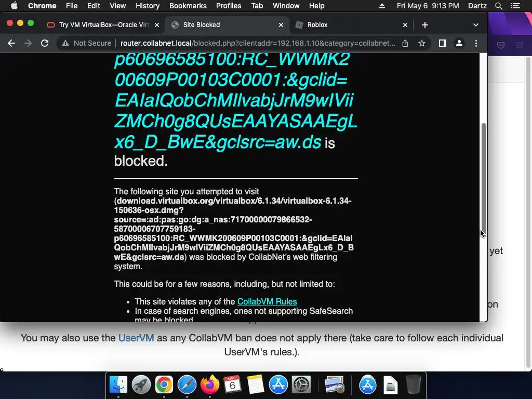Share this page via share icon
Image resolution: width=532 pixels, height=399 pixels.
tap(405, 43)
